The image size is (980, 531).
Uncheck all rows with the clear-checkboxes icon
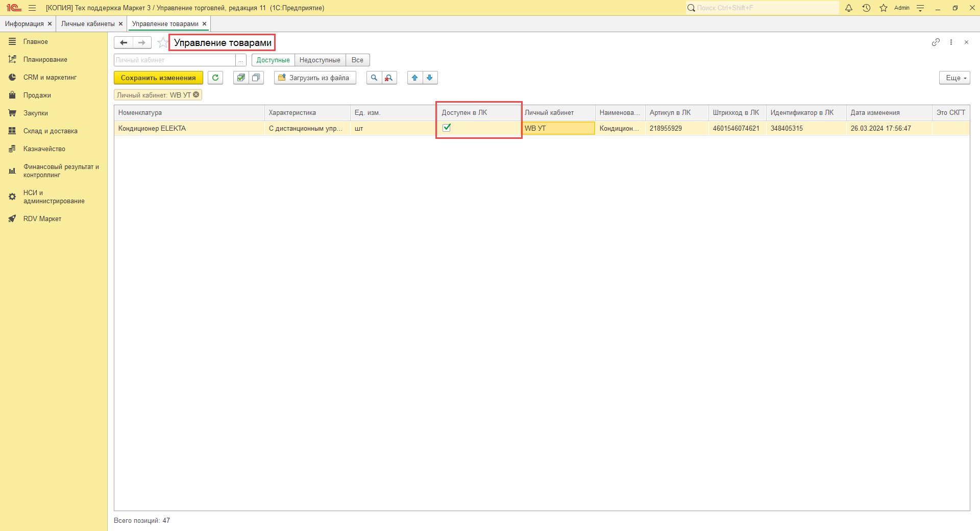(x=256, y=78)
